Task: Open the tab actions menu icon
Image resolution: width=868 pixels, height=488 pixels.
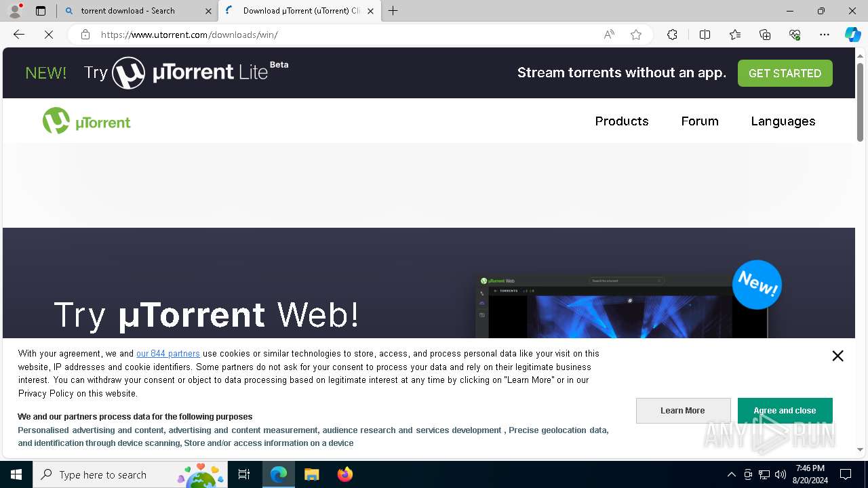Action: 41,11
